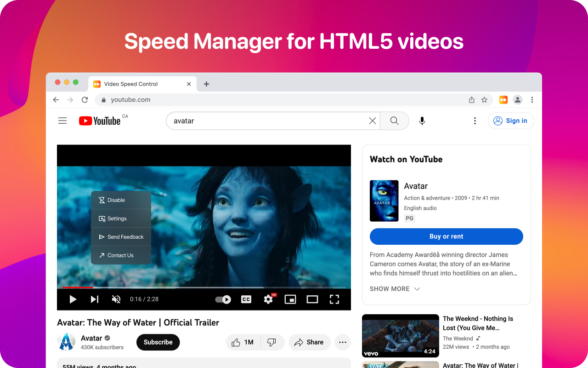This screenshot has height=368, width=588.
Task: Open the browser three-dot menu
Action: point(532,100)
